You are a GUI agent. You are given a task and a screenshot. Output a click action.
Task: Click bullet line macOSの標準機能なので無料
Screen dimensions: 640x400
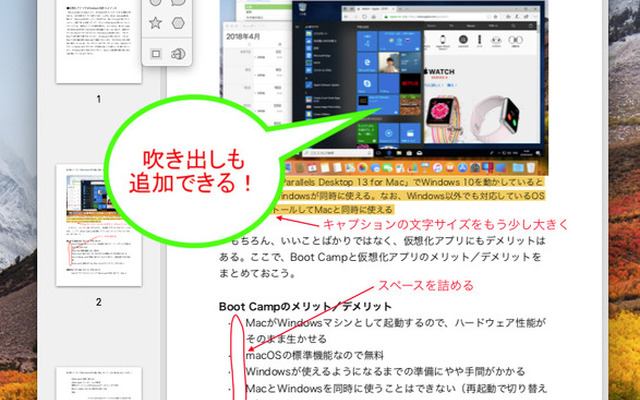(x=315, y=355)
